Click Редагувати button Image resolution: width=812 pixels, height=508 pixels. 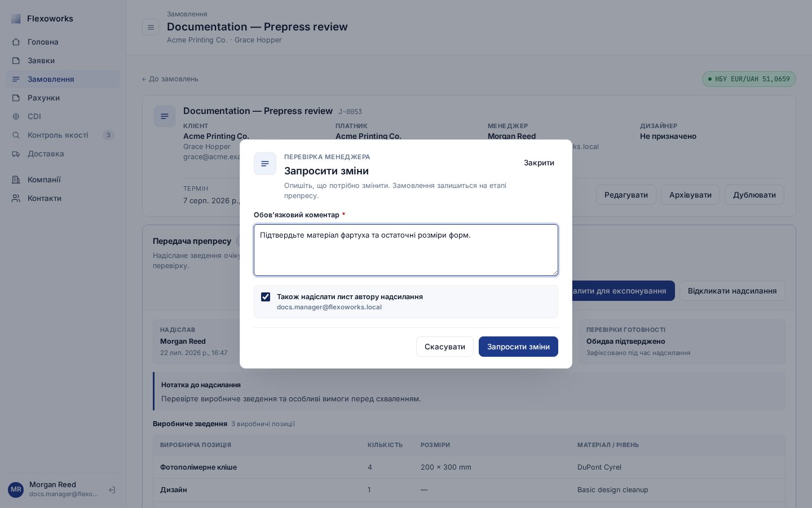[x=626, y=195]
